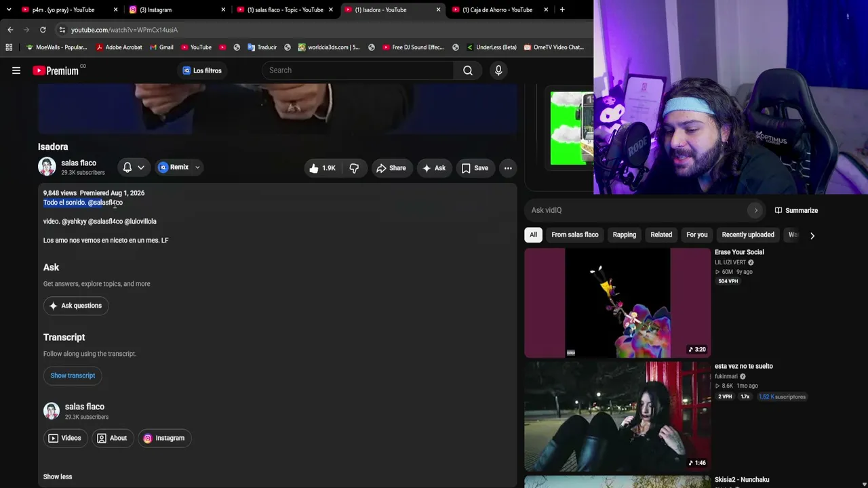Click the Ask button beside Share

pos(433,168)
